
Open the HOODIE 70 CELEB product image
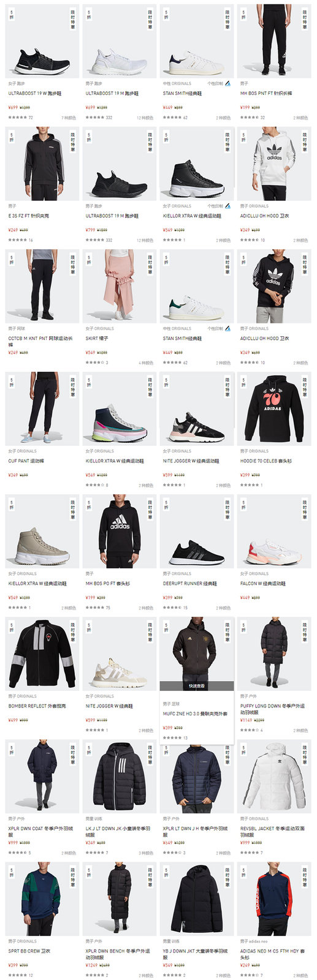pyautogui.click(x=274, y=409)
